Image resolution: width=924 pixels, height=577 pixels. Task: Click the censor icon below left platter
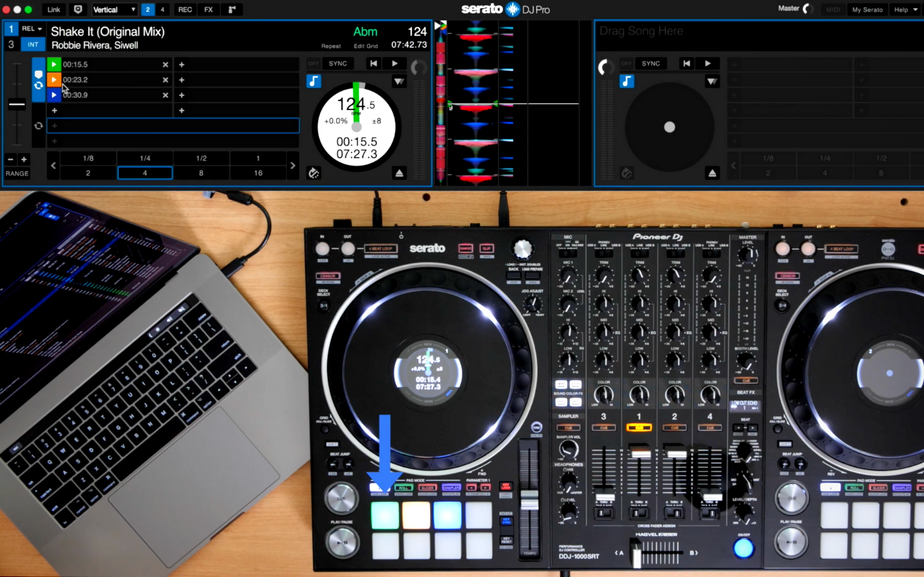(x=314, y=173)
